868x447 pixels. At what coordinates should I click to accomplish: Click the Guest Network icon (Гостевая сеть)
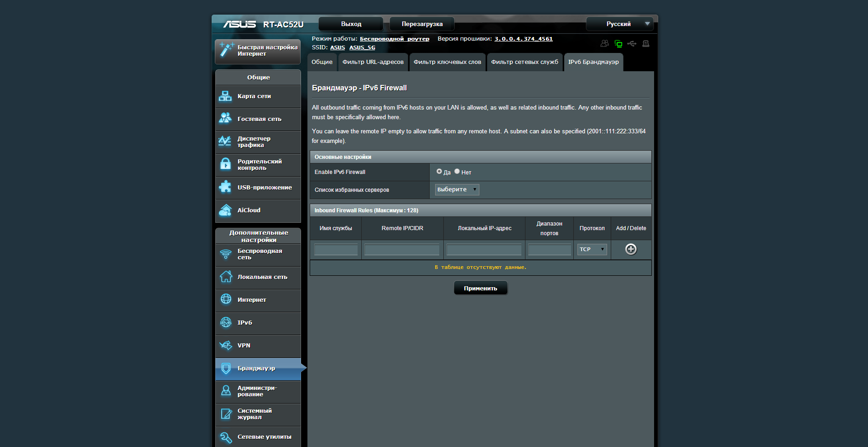tap(225, 118)
